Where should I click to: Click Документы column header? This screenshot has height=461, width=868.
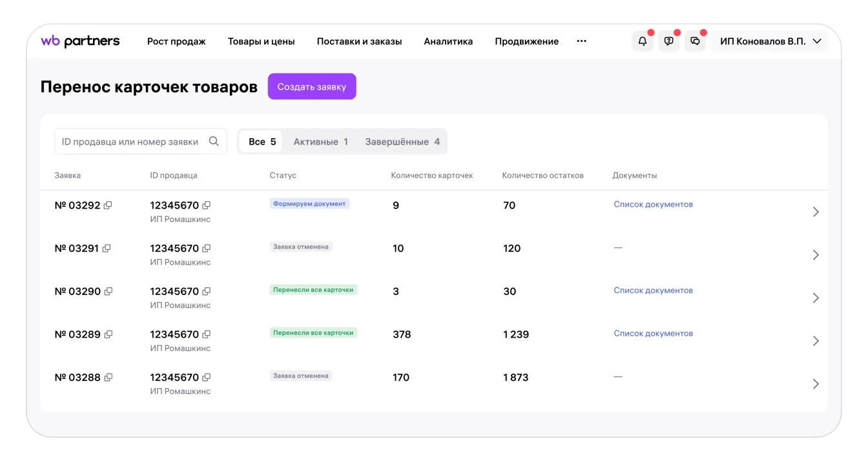(x=634, y=176)
